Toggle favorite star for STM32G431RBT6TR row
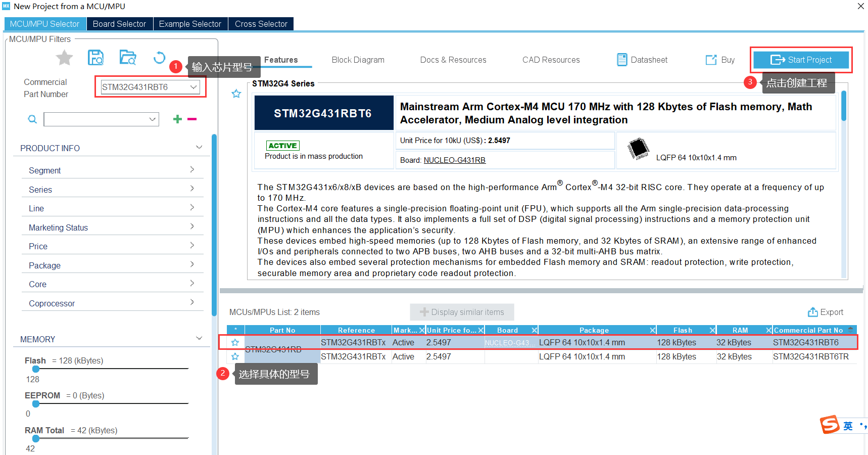Screen dimensions: 868x455 pos(235,356)
